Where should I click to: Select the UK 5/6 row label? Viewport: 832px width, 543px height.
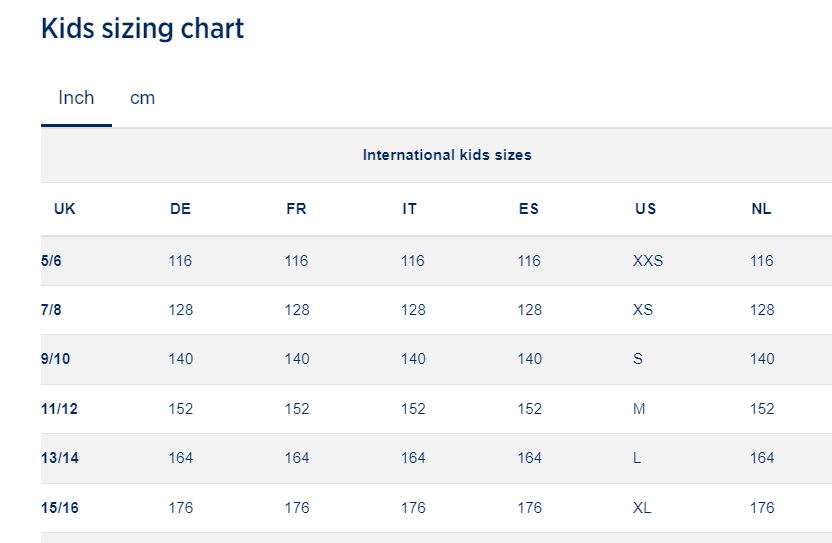point(52,261)
